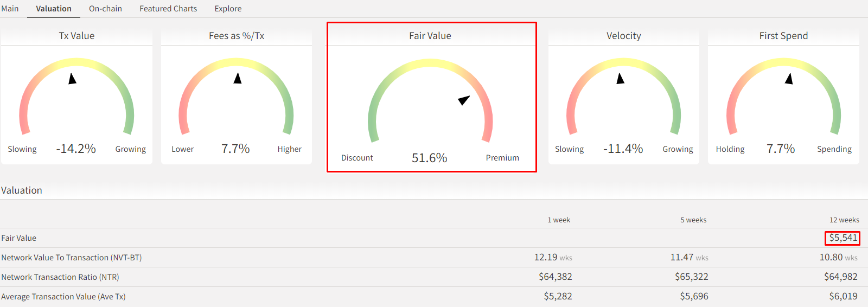Go to the Explore tab
This screenshot has width=868, height=307.
228,9
